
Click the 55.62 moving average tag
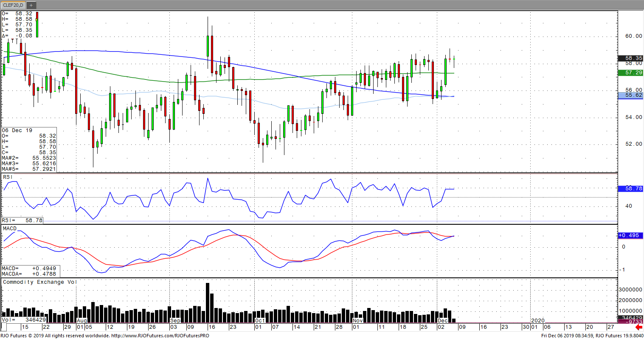click(630, 96)
